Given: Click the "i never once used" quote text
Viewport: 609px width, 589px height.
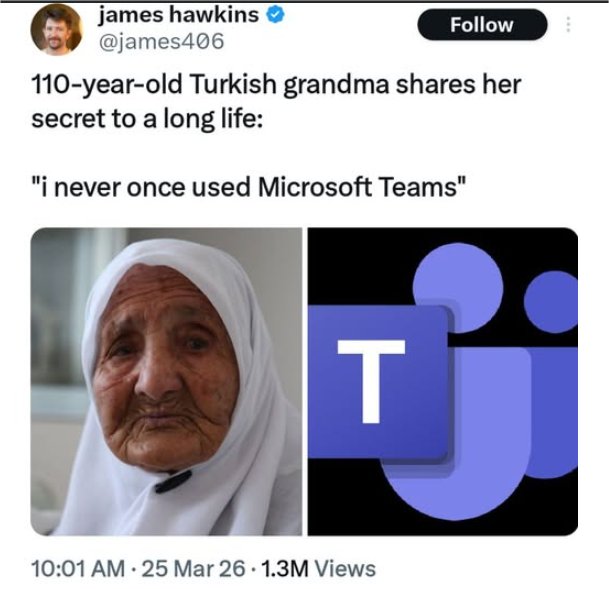Looking at the screenshot, I should pos(141,187).
